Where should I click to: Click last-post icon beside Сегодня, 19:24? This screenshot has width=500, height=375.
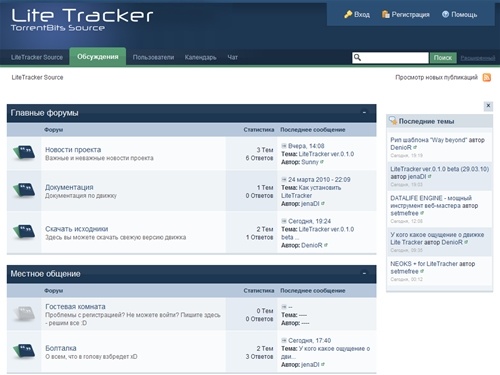tap(284, 221)
